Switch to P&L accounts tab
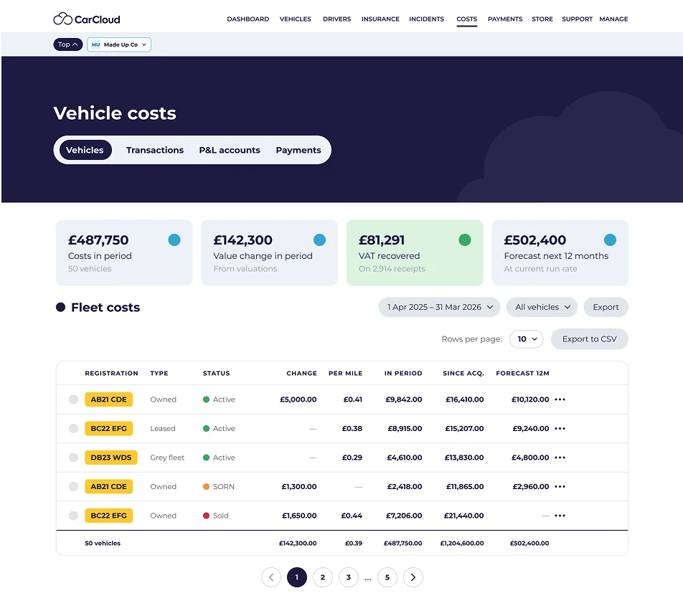Screen dimensions: 683x616 pyautogui.click(x=230, y=150)
